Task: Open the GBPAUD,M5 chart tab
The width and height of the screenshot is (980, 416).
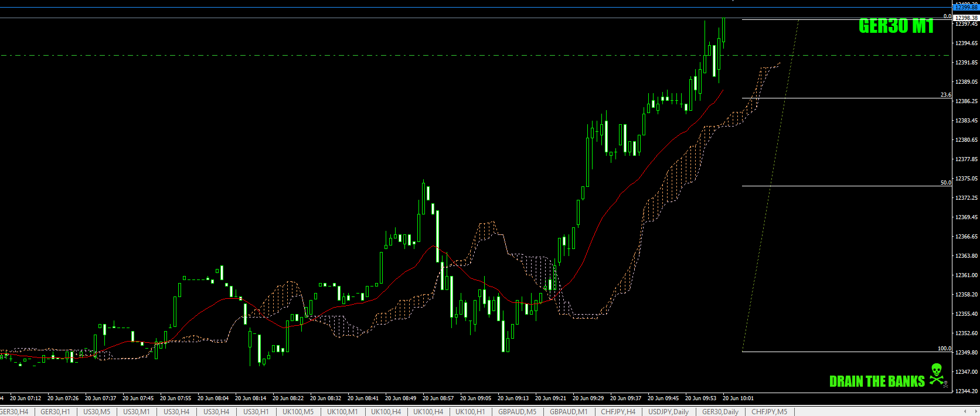Action: coord(517,412)
